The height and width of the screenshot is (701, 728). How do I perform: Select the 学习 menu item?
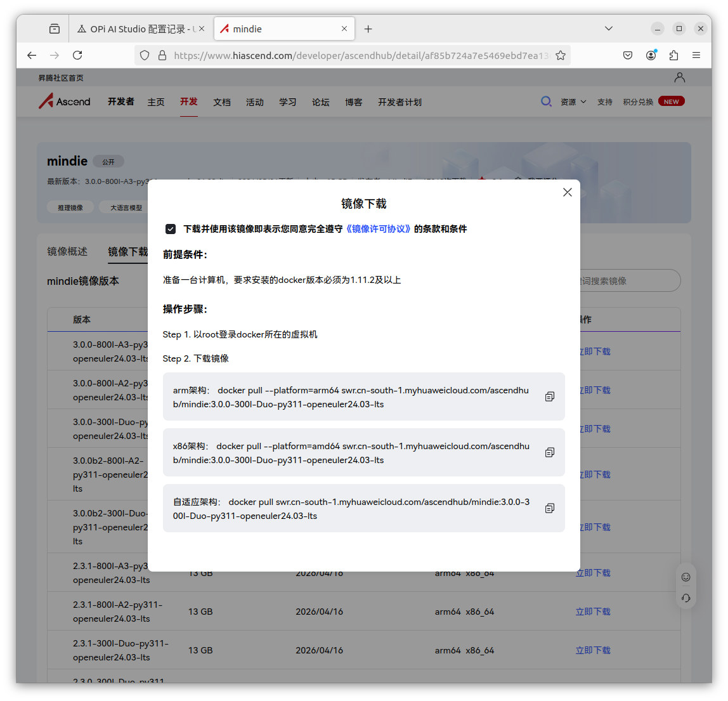pyautogui.click(x=288, y=102)
